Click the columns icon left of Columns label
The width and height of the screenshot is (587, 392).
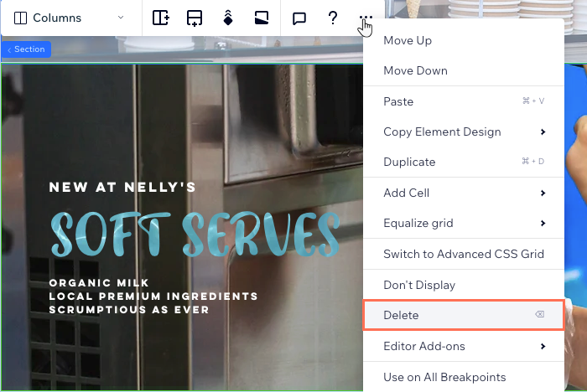click(20, 18)
